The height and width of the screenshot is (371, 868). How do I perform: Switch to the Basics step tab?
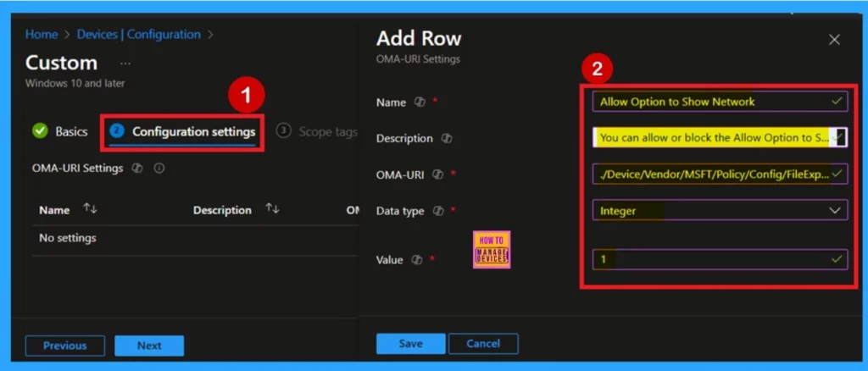click(x=60, y=131)
